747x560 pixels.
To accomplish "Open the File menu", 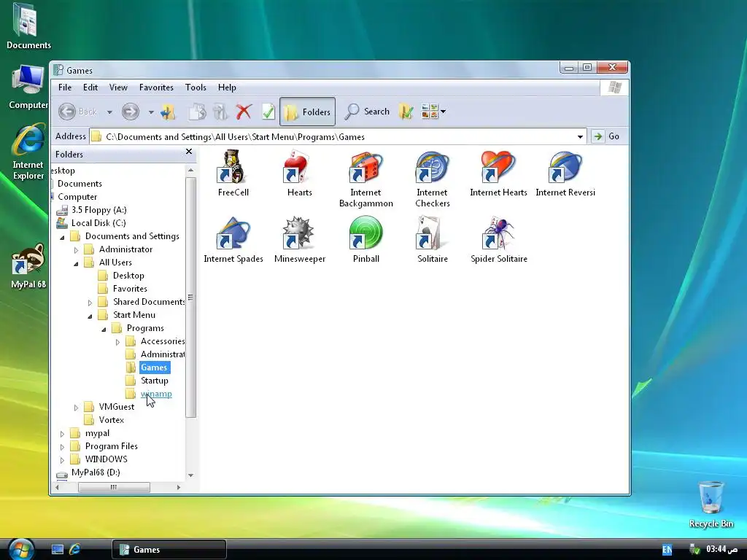I will (x=65, y=87).
